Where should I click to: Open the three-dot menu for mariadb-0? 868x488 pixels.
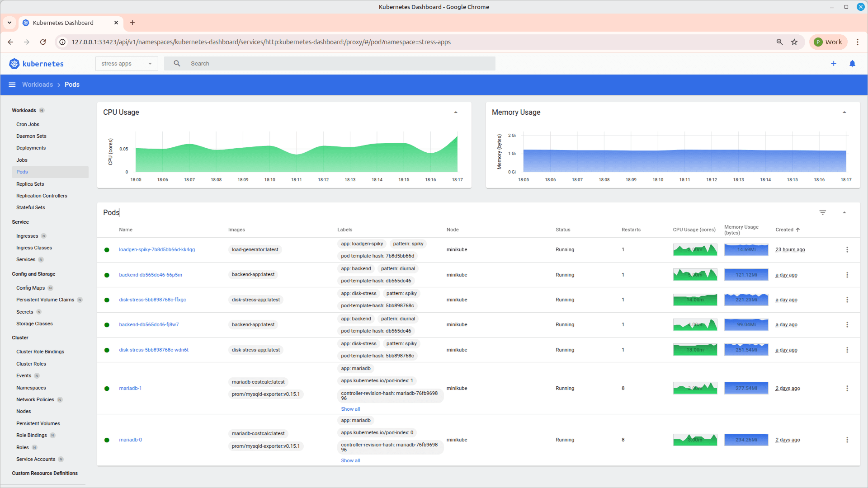(847, 439)
